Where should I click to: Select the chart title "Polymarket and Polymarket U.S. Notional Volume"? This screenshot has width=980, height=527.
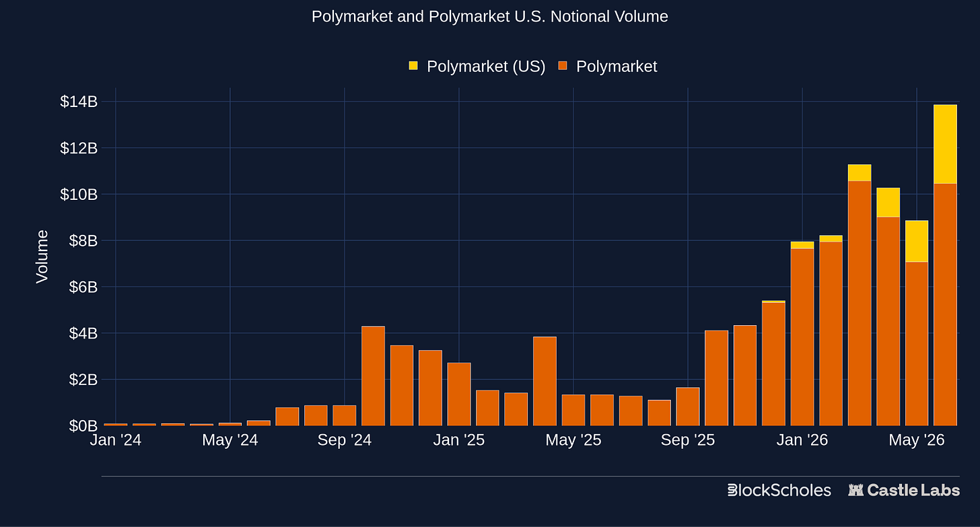click(490, 17)
